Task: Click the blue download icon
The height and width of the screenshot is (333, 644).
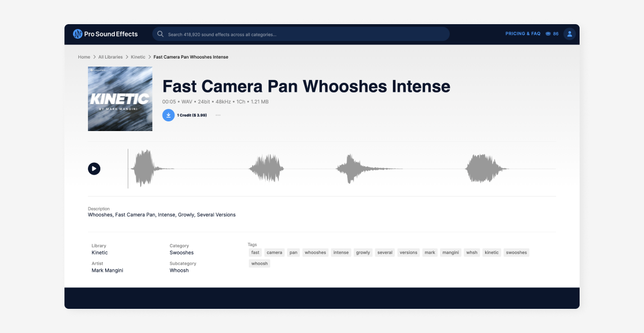Action: point(169,115)
